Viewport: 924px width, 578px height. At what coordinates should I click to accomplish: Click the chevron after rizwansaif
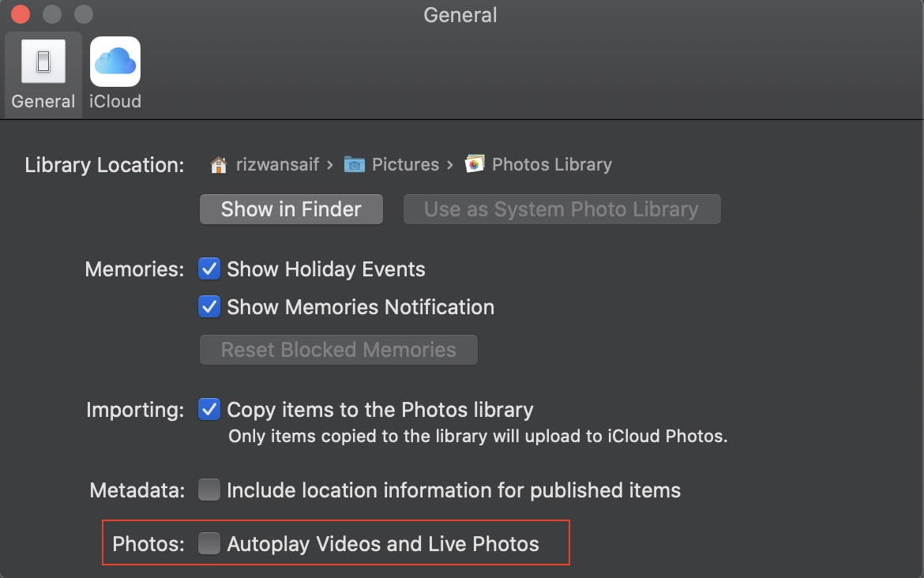pyautogui.click(x=330, y=164)
